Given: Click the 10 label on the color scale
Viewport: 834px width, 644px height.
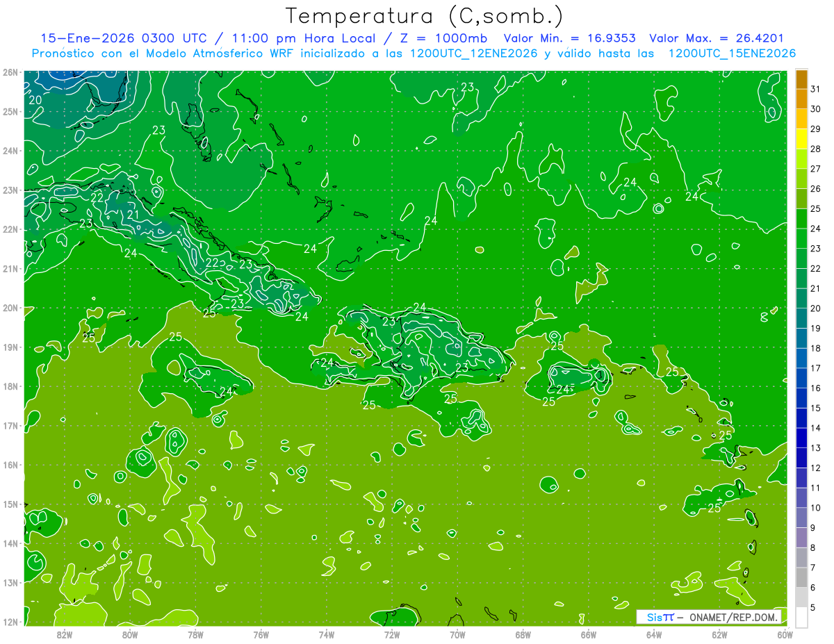Looking at the screenshot, I should 815,507.
